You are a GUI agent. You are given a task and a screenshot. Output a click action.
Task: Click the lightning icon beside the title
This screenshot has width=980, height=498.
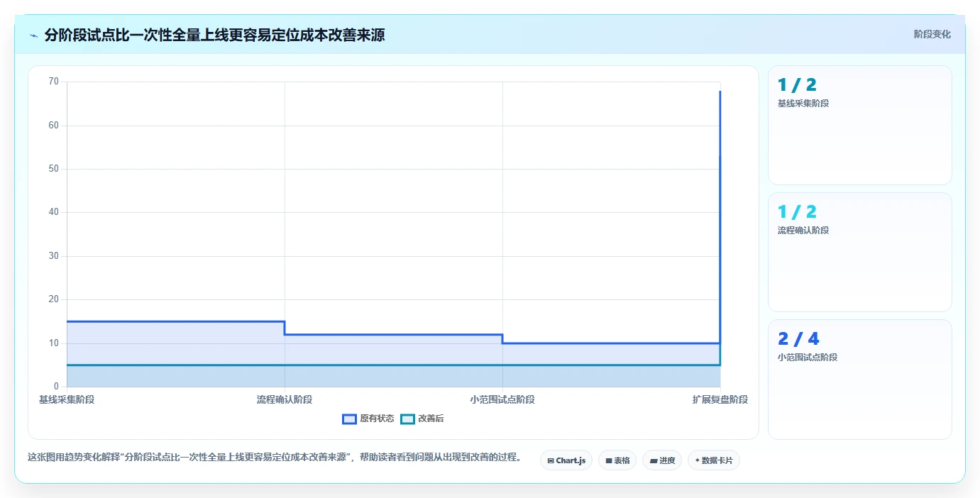[x=33, y=35]
